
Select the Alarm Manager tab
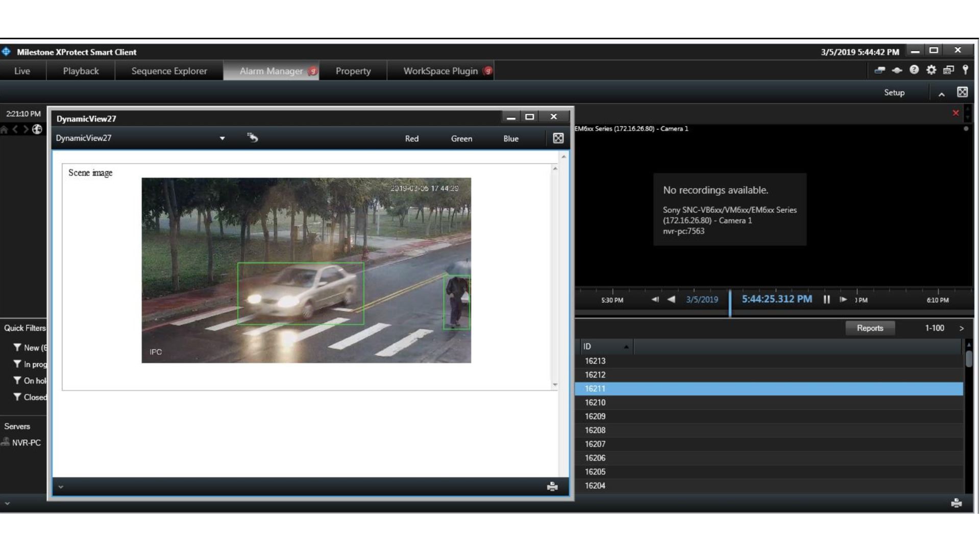(271, 70)
